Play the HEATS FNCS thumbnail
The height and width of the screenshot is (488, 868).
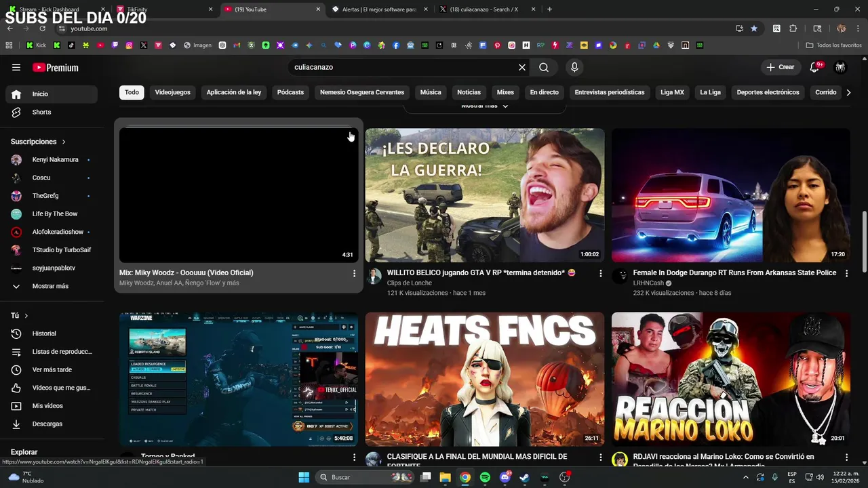[485, 379]
